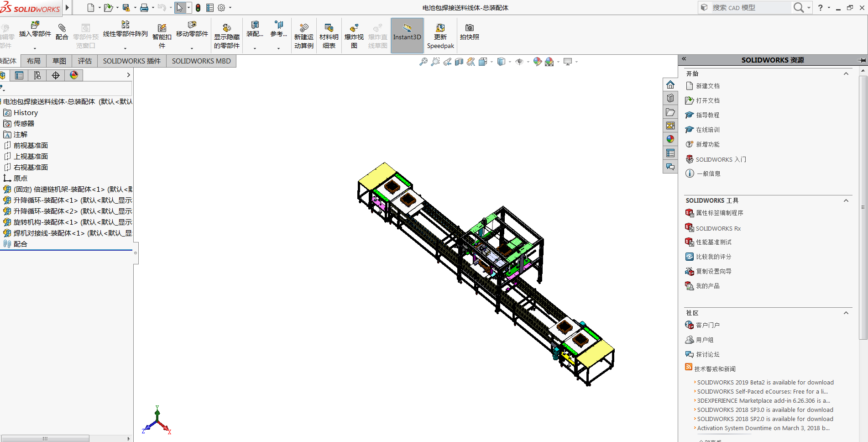Click the Rebuild traffic light icon
868x442 pixels.
[198, 8]
